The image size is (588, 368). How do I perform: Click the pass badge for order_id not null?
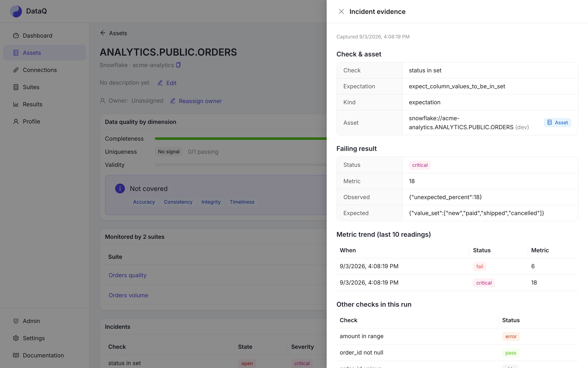[511, 353]
